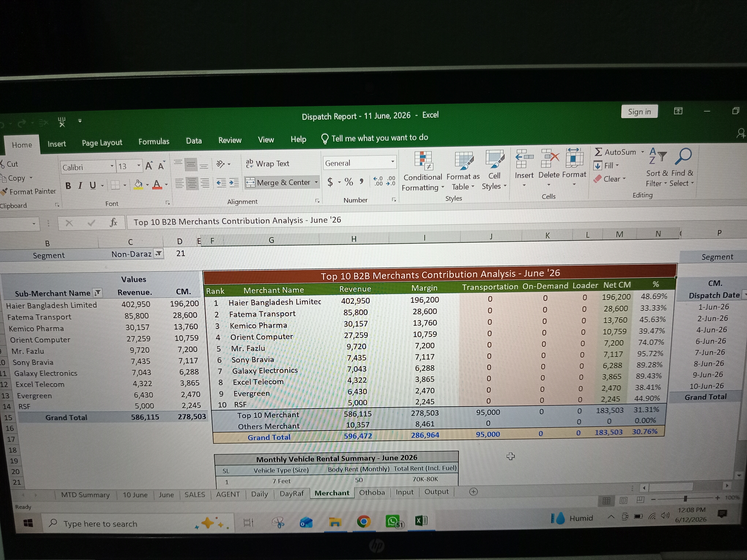Screen dimensions: 747x560
Task: Switch to Page Layout view icon
Action: pyautogui.click(x=623, y=500)
